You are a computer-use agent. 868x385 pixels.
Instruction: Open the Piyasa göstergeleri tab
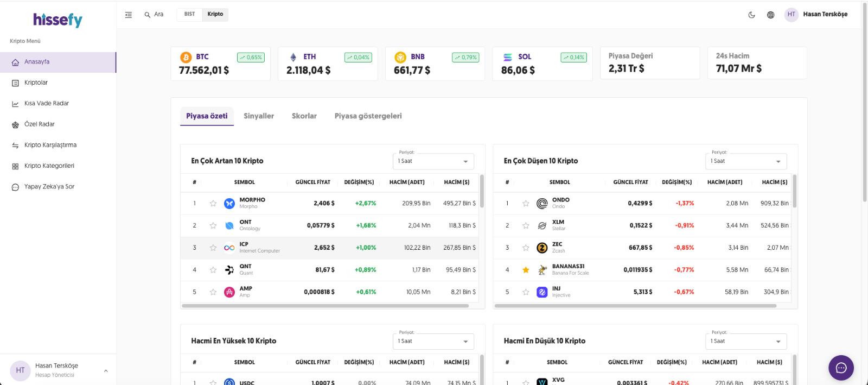(x=368, y=116)
